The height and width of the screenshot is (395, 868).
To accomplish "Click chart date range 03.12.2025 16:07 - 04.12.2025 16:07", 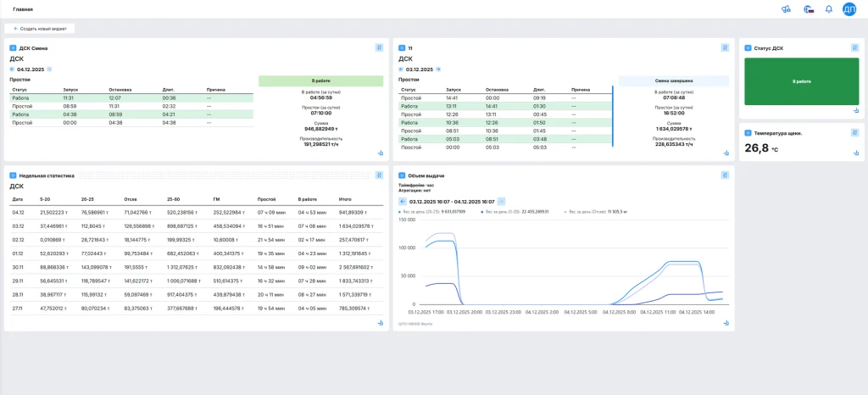I will (x=452, y=202).
